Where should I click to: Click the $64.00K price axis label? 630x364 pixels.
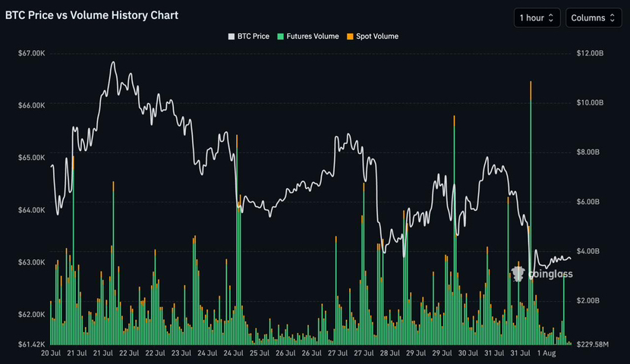click(x=31, y=210)
